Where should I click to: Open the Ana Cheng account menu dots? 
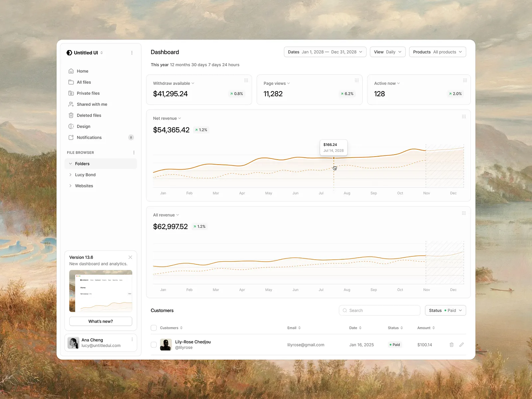pyautogui.click(x=132, y=339)
